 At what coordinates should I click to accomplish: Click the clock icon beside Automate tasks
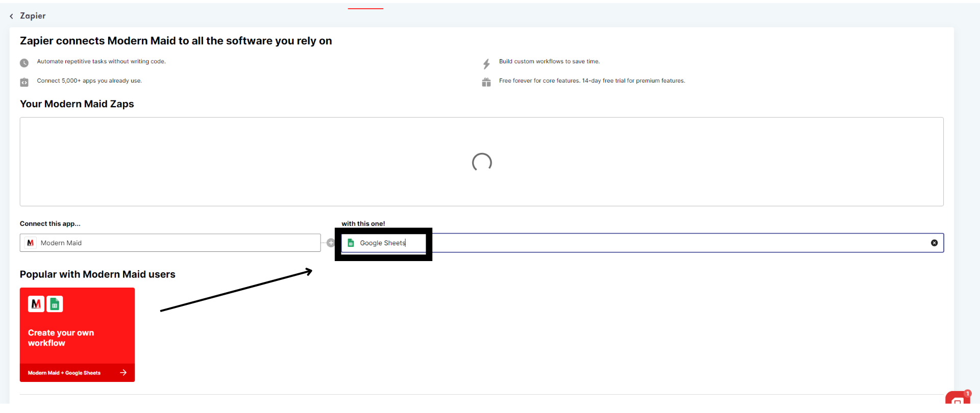(24, 63)
